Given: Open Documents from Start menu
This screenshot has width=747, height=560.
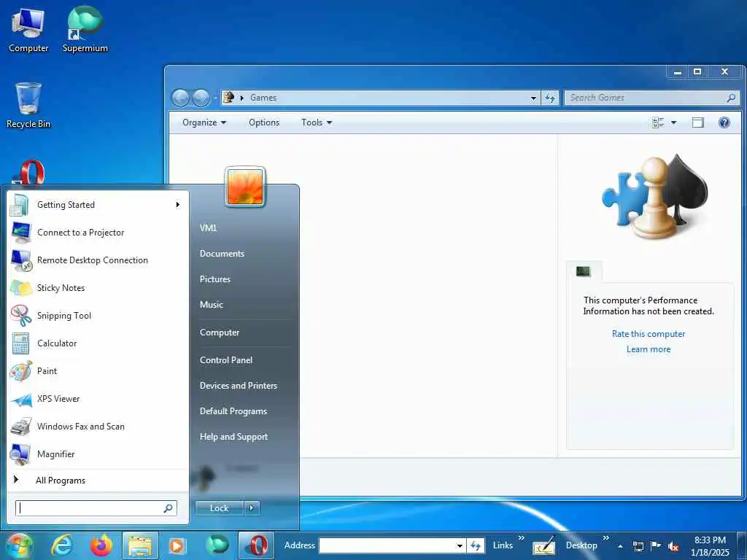Looking at the screenshot, I should 222,253.
